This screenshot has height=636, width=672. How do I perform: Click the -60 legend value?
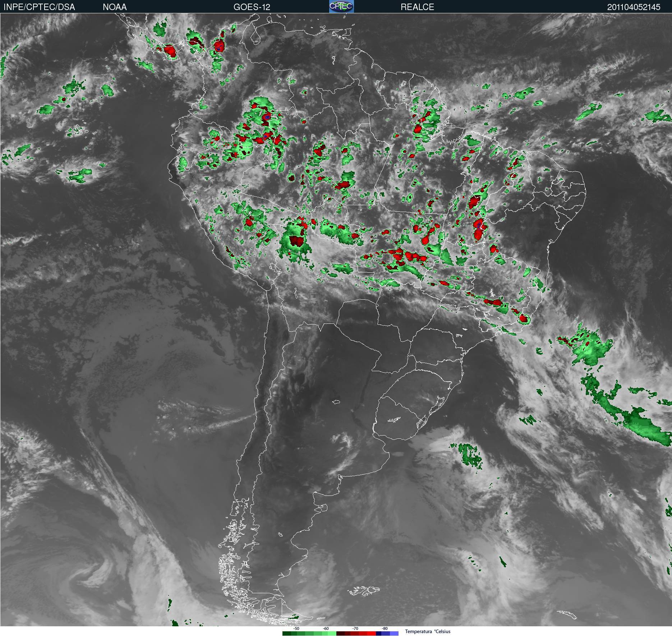click(326, 629)
